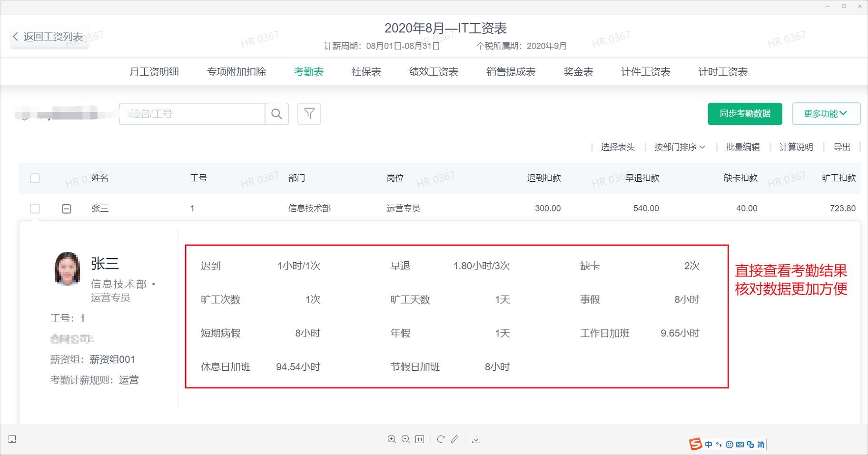Click Sogou input method S icon

[696, 444]
